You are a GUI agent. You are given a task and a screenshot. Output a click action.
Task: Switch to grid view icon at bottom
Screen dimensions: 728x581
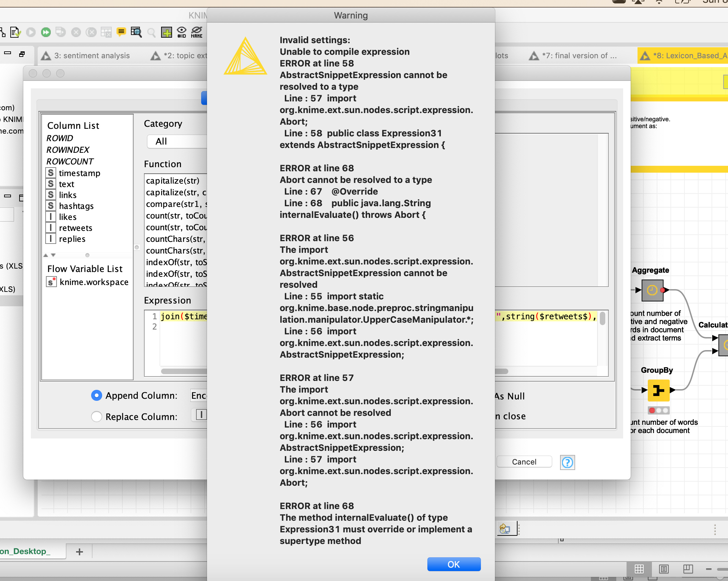[x=639, y=569]
